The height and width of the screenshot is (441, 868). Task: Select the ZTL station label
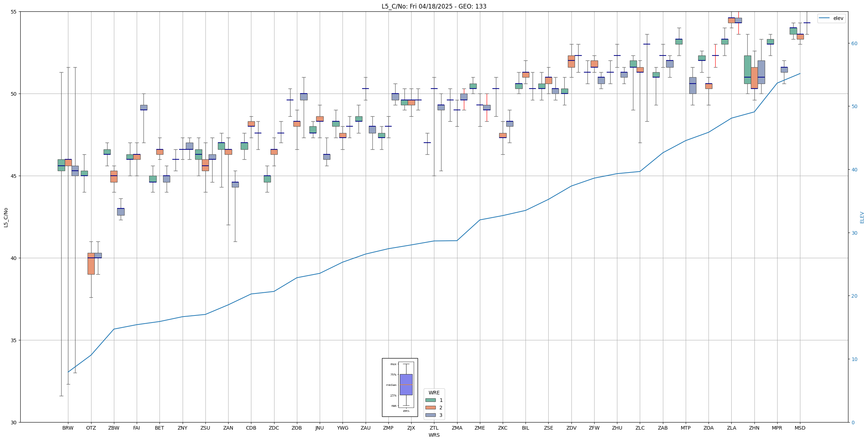tap(434, 428)
